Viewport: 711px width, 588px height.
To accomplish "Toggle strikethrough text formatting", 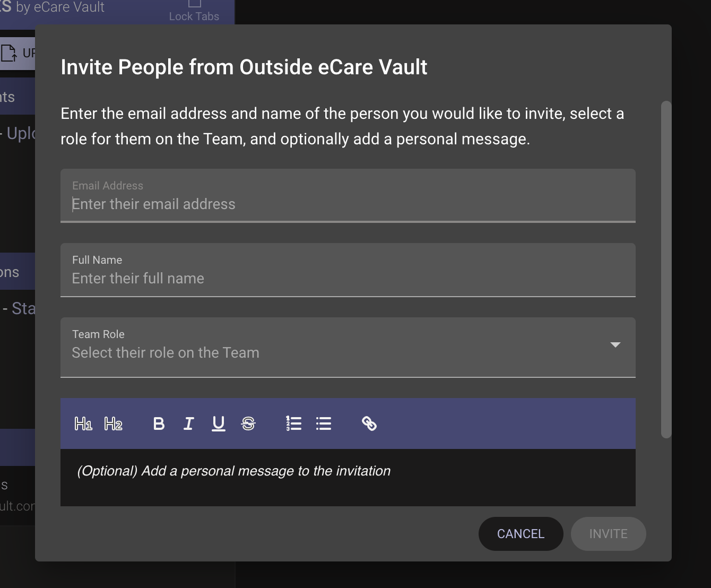I will click(248, 423).
